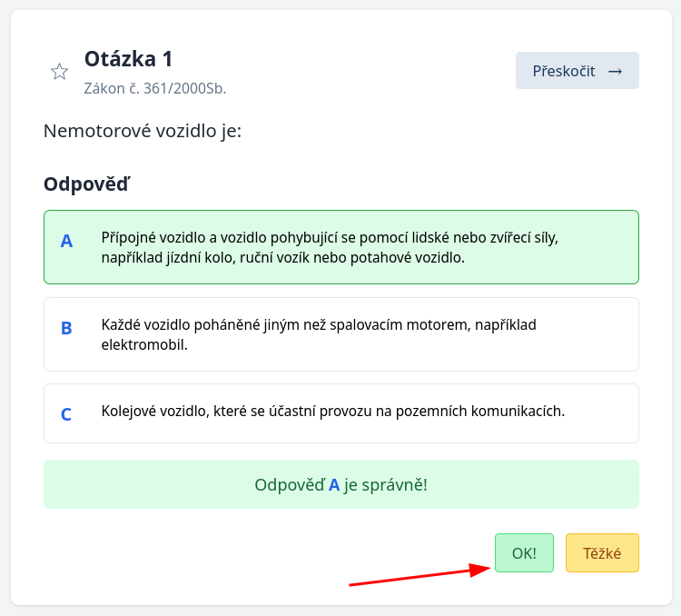Screen dimensions: 681x616
Task: Click the right arrow in Přeskočit button
Action: tap(615, 71)
